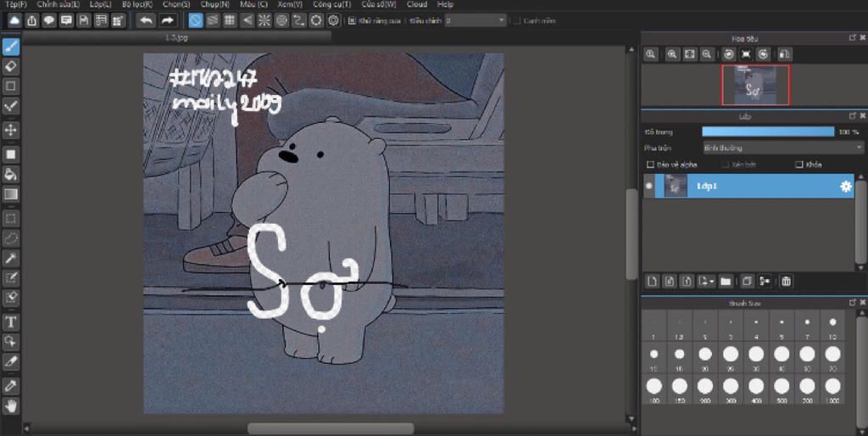868x436 pixels.
Task: Enable 'Bảo vệ alpha' checkbox
Action: (x=650, y=165)
